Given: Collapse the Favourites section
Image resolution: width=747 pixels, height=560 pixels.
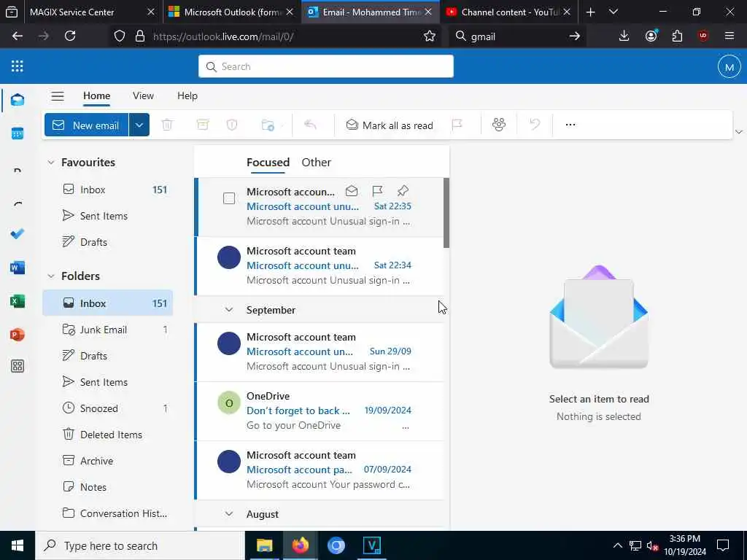Looking at the screenshot, I should pos(51,163).
